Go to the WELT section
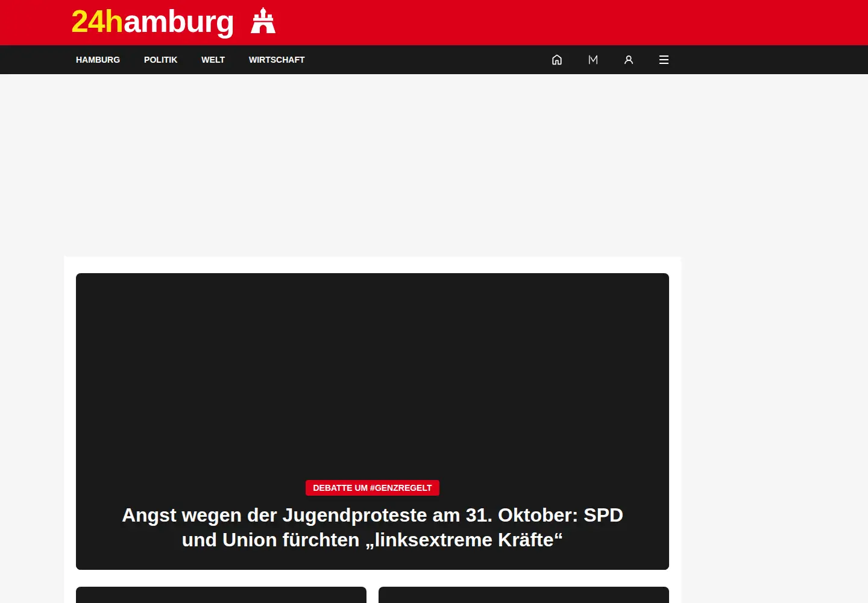The height and width of the screenshot is (603, 868). click(x=213, y=60)
